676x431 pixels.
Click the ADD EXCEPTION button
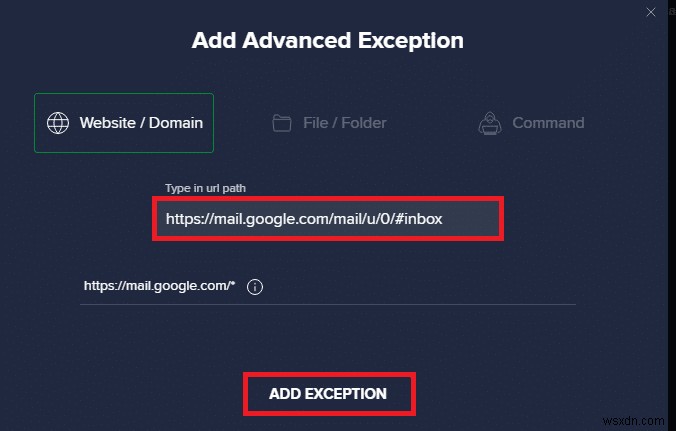pyautogui.click(x=329, y=394)
